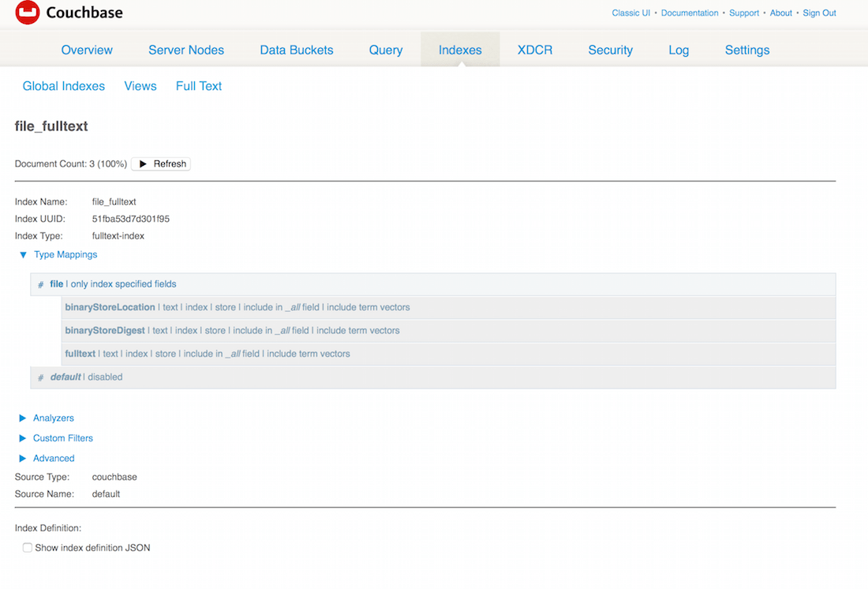Switch to the Views sub-tab
The width and height of the screenshot is (868, 589).
(x=140, y=85)
